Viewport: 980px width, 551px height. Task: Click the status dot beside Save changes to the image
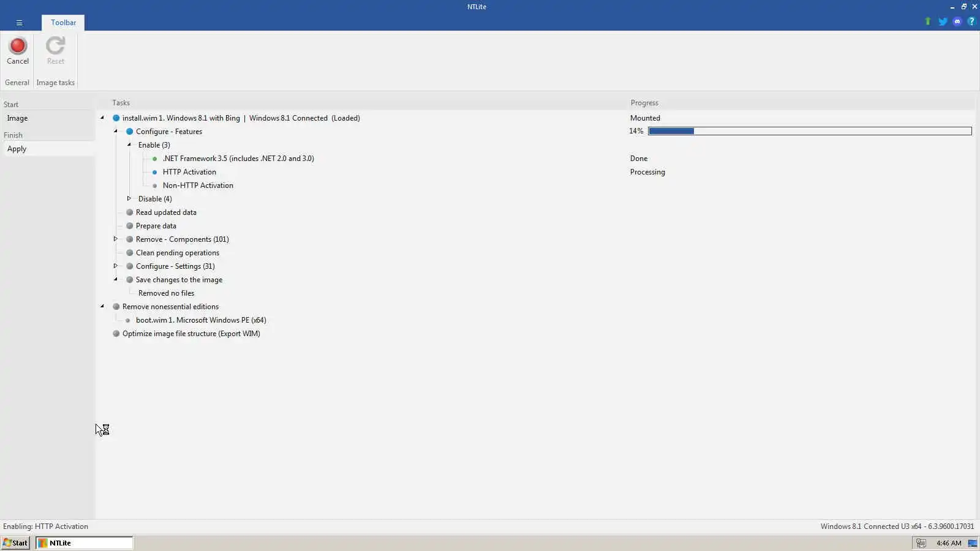pyautogui.click(x=129, y=280)
